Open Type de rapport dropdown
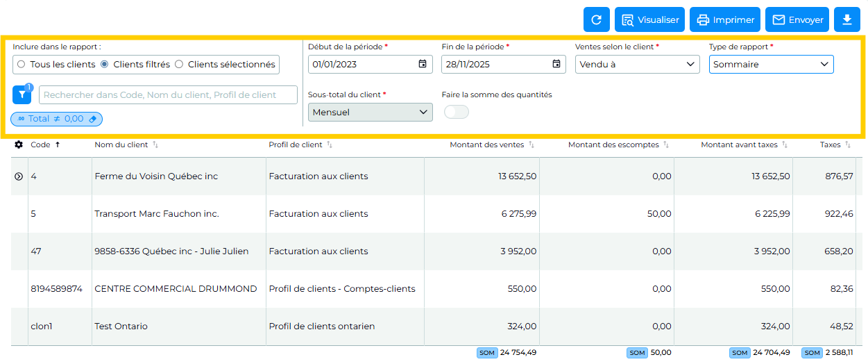Image resolution: width=868 pixels, height=364 pixels. pos(772,65)
